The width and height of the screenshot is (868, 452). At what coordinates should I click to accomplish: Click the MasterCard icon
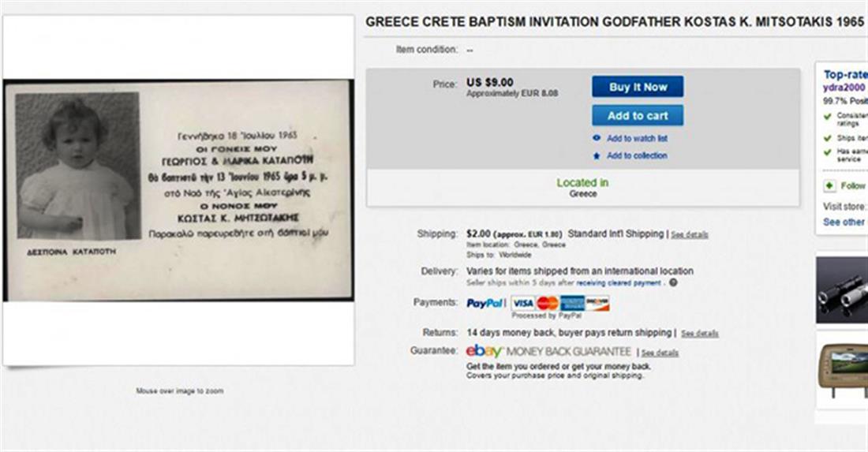[547, 303]
